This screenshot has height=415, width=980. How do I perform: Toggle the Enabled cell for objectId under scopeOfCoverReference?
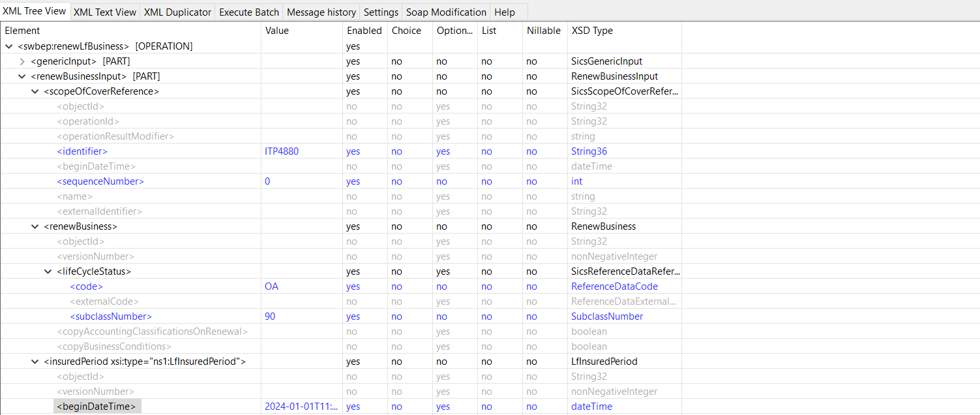(x=351, y=106)
